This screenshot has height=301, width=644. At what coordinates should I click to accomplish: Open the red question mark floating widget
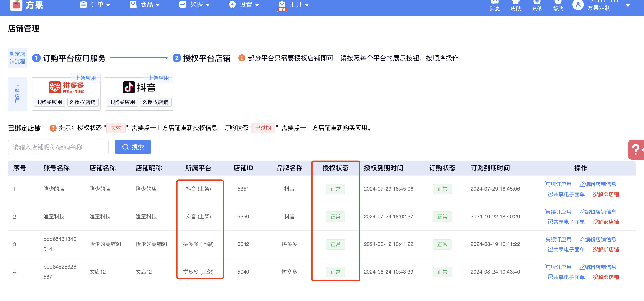(636, 149)
